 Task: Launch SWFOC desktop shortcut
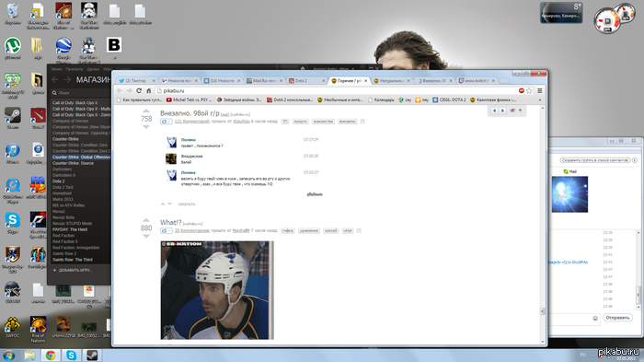(13, 327)
